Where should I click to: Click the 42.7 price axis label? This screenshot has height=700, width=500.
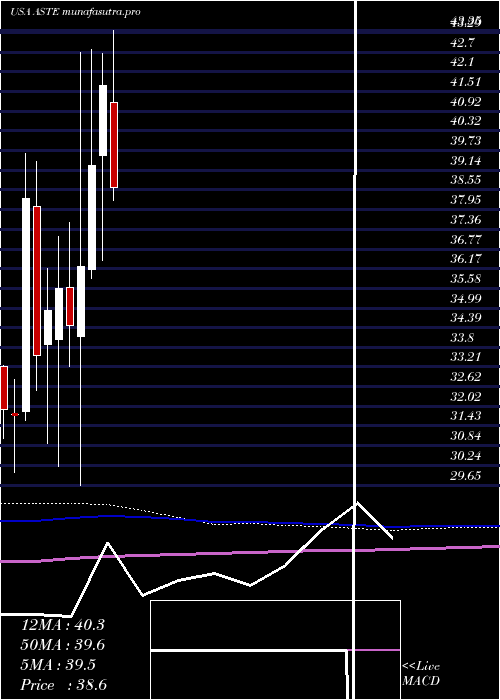pos(463,43)
